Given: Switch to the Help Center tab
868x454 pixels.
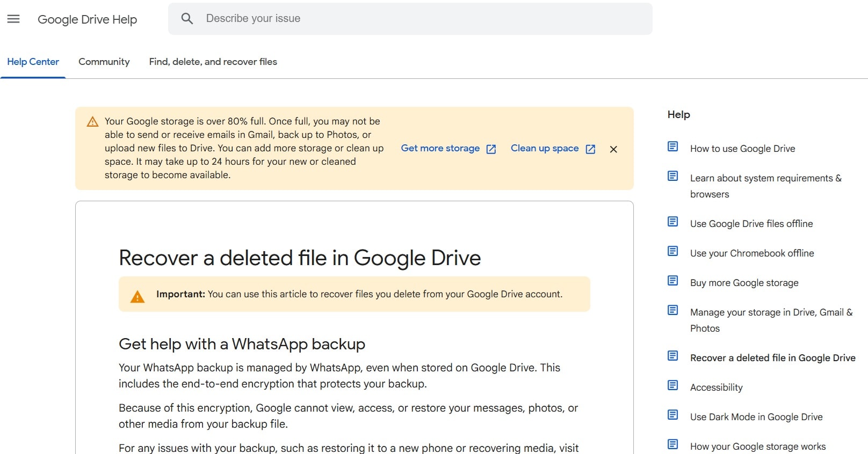Looking at the screenshot, I should pyautogui.click(x=33, y=62).
